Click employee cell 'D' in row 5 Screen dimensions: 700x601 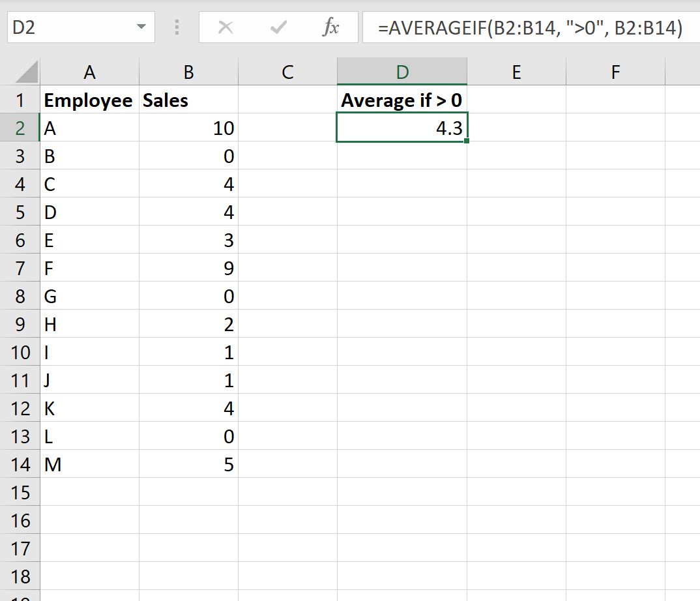coord(90,212)
